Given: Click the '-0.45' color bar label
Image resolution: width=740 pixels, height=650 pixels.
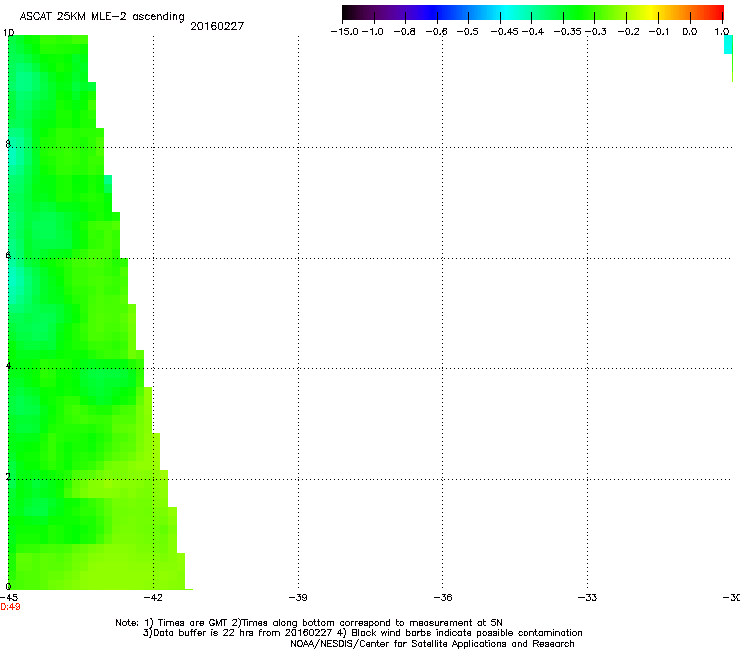Looking at the screenshot, I should point(505,32).
